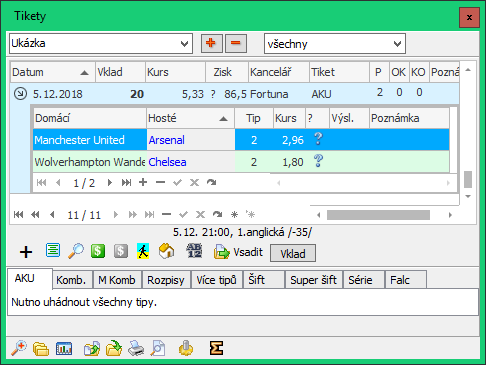Click the folder with green arrow icon
The height and width of the screenshot is (365, 486).
[x=114, y=348]
